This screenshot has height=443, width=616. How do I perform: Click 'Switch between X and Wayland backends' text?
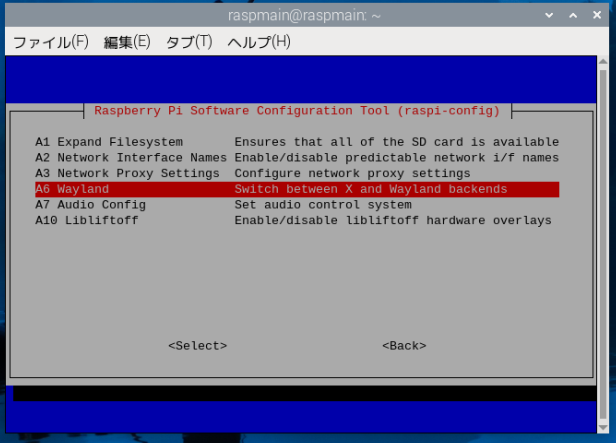tap(371, 189)
